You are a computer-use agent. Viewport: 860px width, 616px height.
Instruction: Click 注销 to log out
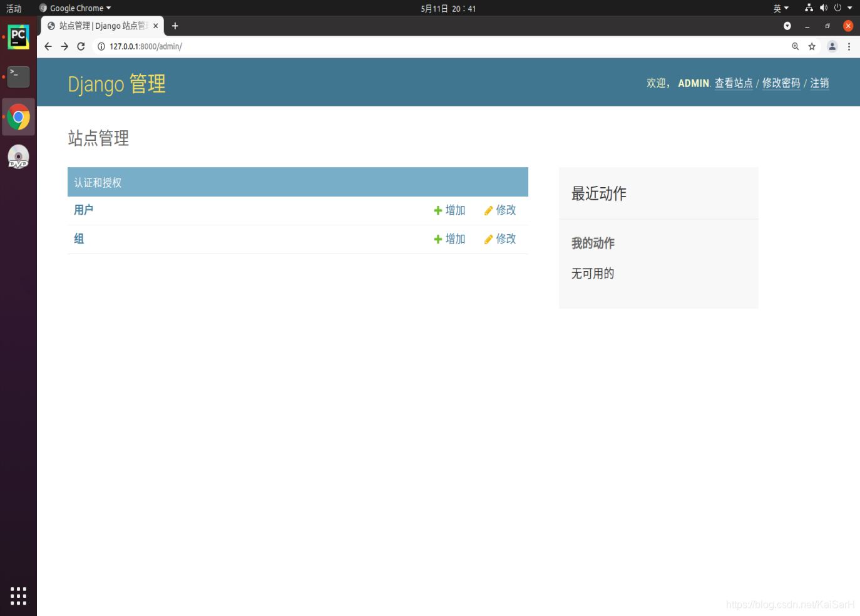[819, 83]
